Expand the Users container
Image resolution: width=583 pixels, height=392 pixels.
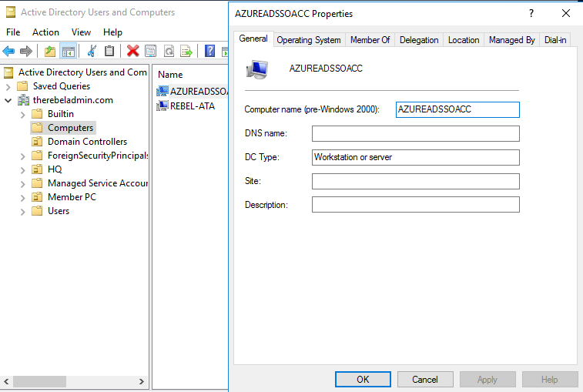pyautogui.click(x=22, y=212)
